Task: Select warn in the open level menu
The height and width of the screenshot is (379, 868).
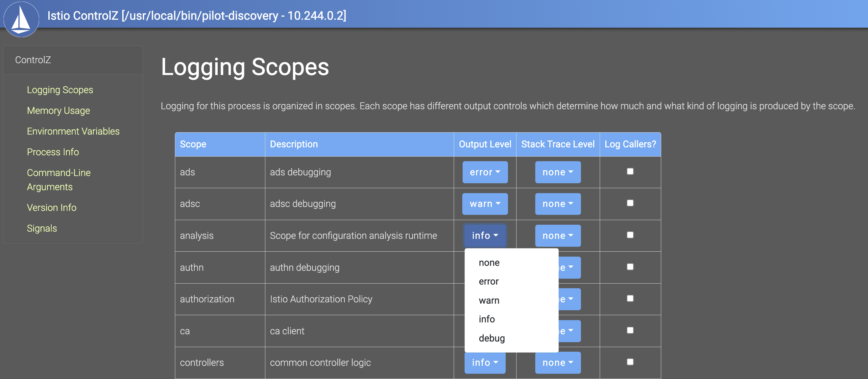Action: click(511, 300)
